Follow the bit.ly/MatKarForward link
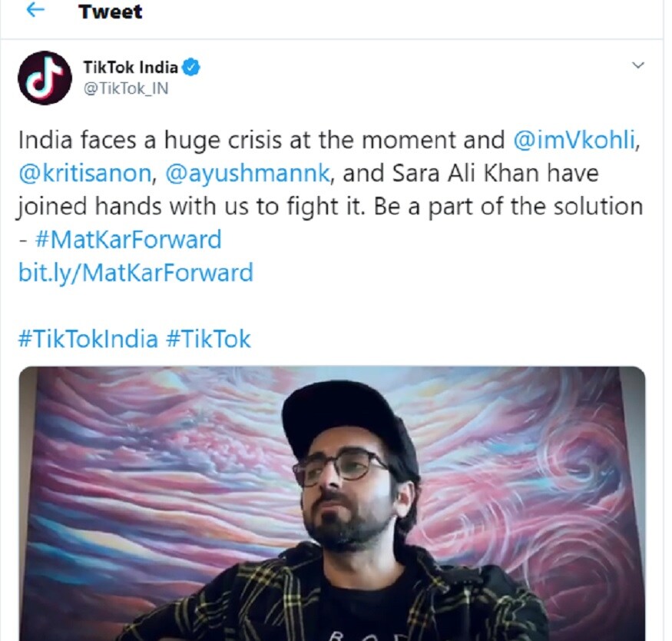This screenshot has width=672, height=641. coord(136,273)
